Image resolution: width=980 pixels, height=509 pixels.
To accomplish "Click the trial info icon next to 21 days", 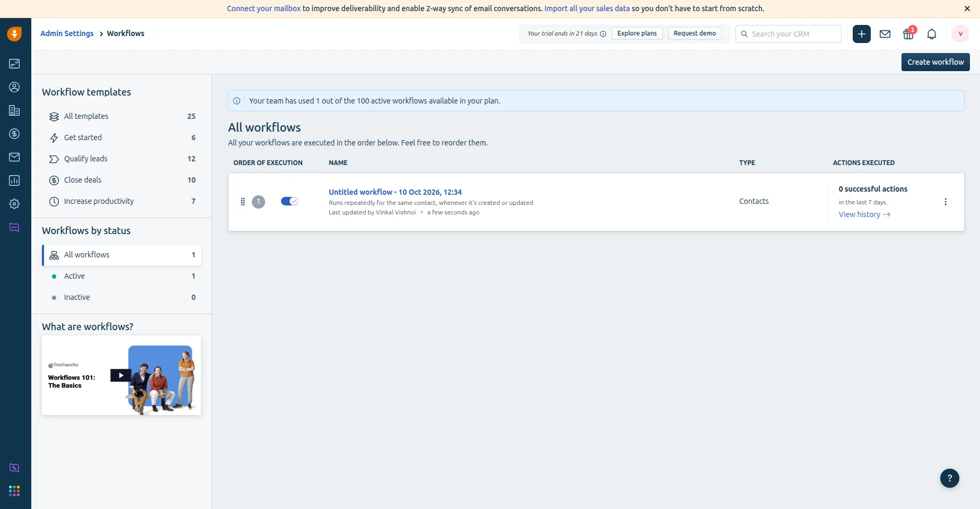I will click(603, 34).
